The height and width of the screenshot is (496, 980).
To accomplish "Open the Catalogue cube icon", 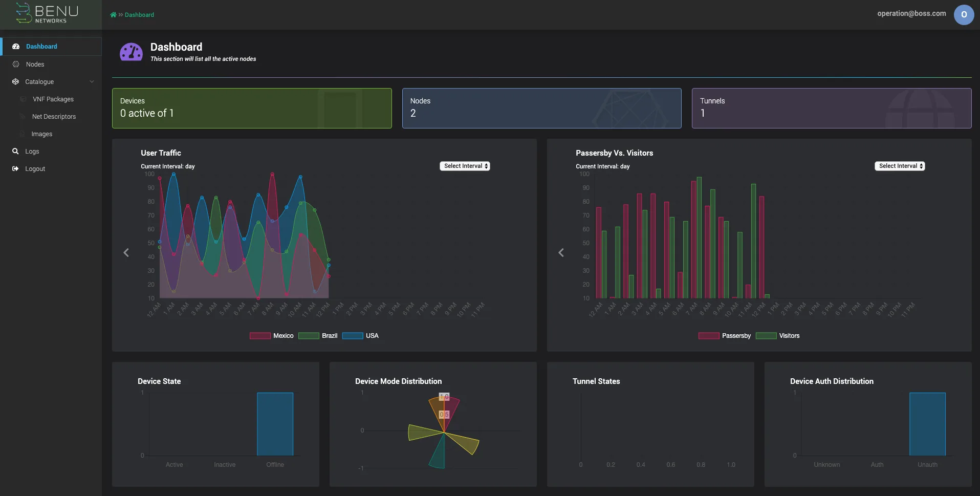I will 15,81.
